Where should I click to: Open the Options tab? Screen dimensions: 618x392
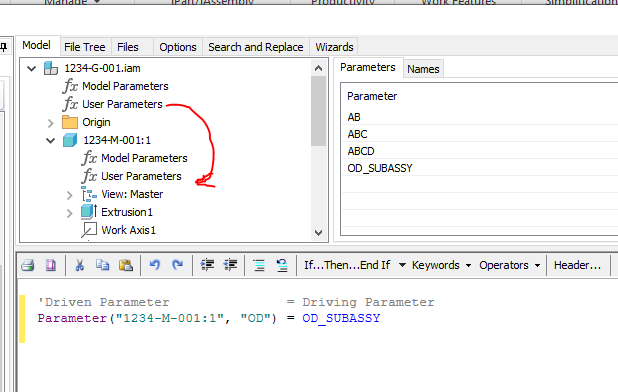(x=178, y=47)
